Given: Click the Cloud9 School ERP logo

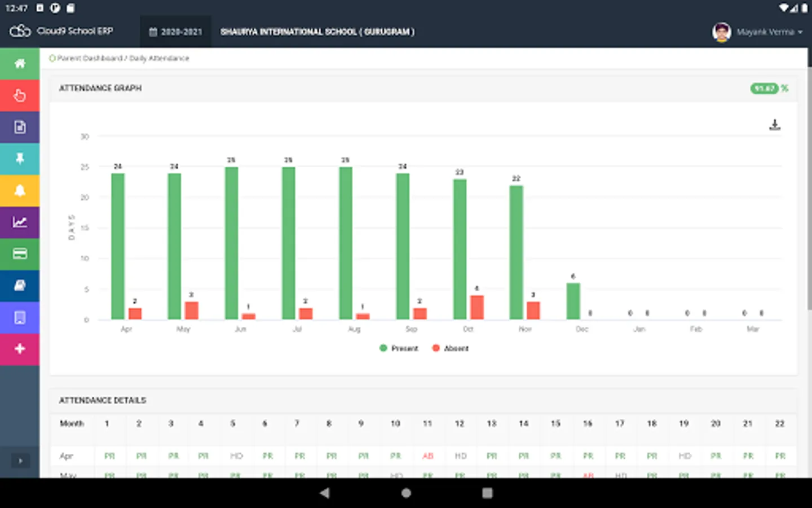Looking at the screenshot, I should 61,31.
